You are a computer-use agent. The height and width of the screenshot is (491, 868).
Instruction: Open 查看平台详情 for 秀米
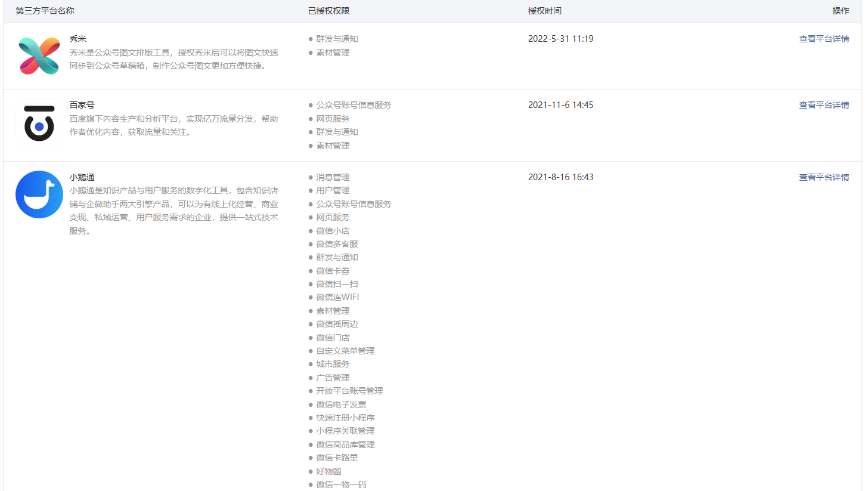coord(824,39)
